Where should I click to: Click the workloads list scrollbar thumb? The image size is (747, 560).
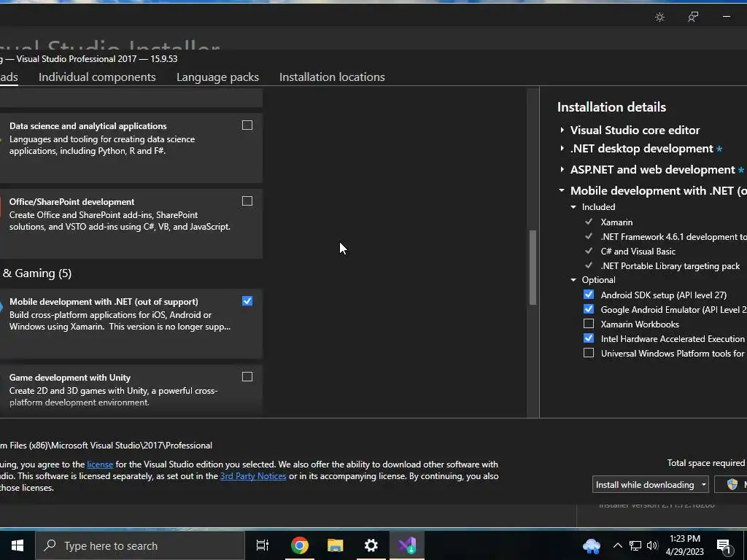point(533,267)
